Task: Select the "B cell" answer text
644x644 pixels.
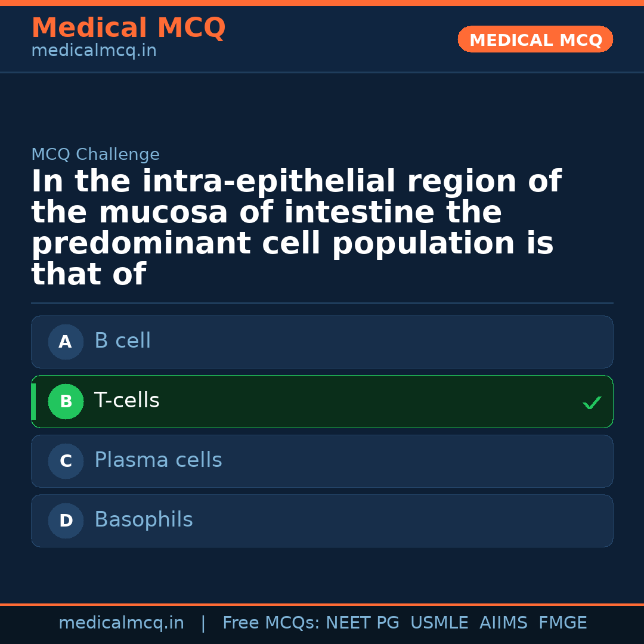Action: pyautogui.click(x=122, y=341)
